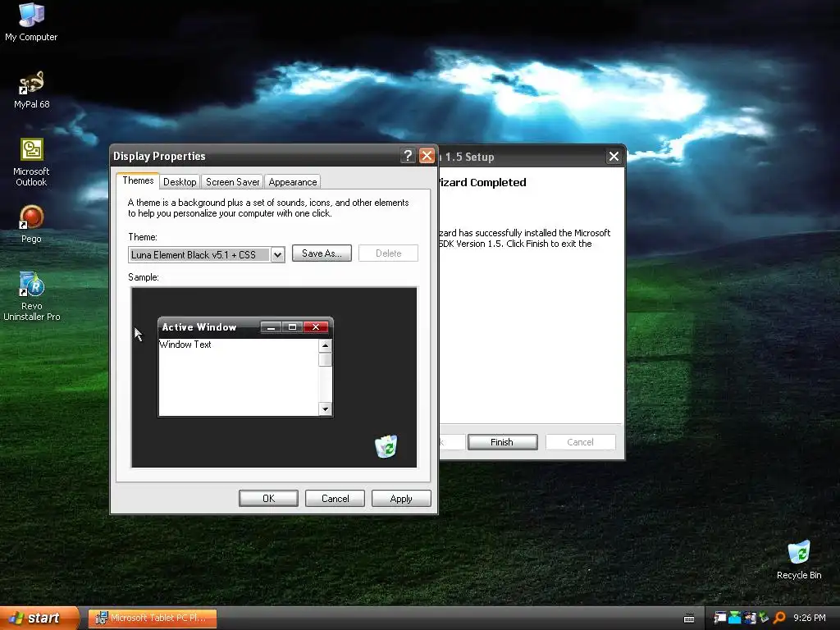Click scroll up arrow in sample window
Screen dimensions: 840x630
[325, 346]
